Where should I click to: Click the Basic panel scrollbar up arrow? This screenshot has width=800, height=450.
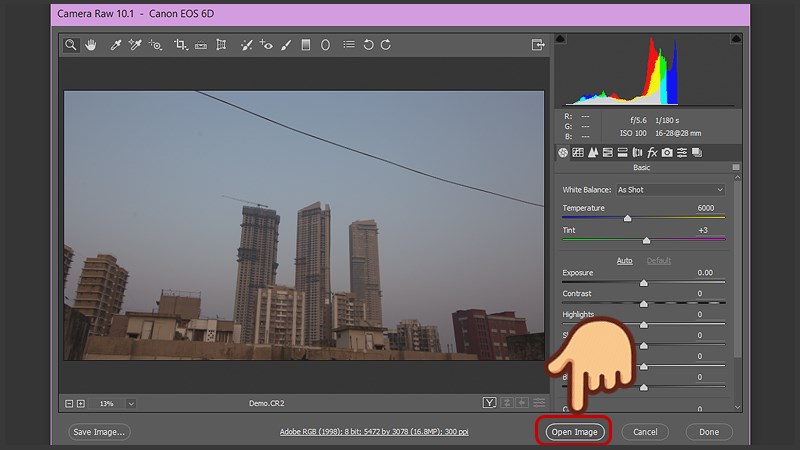point(737,178)
